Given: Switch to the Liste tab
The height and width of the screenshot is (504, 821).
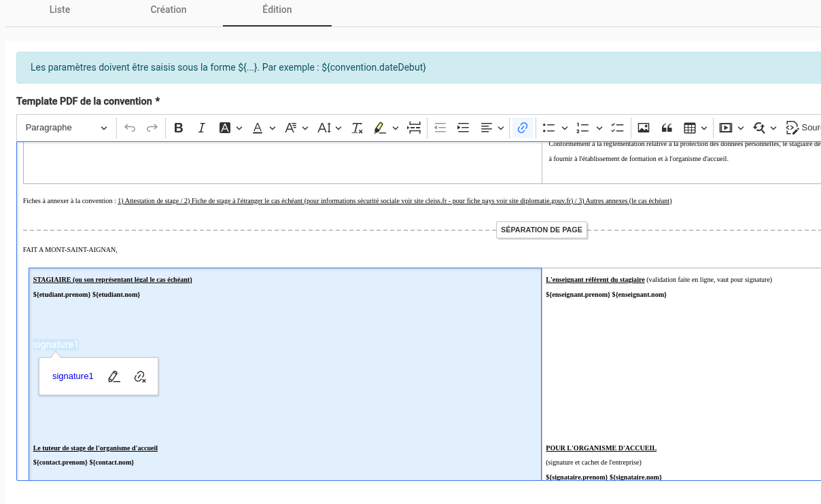Looking at the screenshot, I should point(60,10).
